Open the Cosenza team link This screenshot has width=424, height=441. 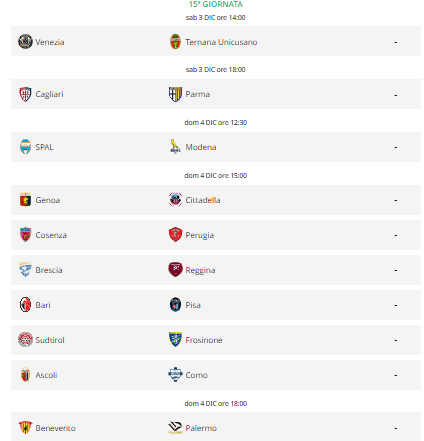pos(51,235)
